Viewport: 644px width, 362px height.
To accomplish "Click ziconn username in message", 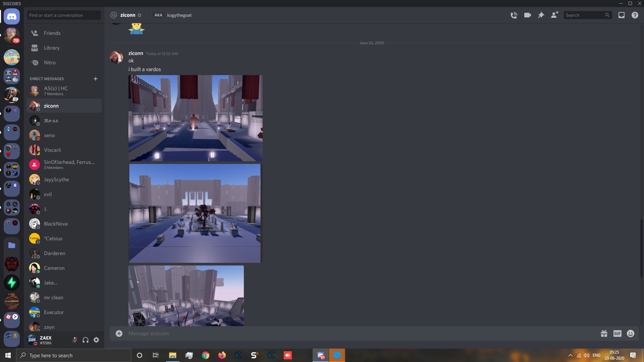I will (x=136, y=53).
